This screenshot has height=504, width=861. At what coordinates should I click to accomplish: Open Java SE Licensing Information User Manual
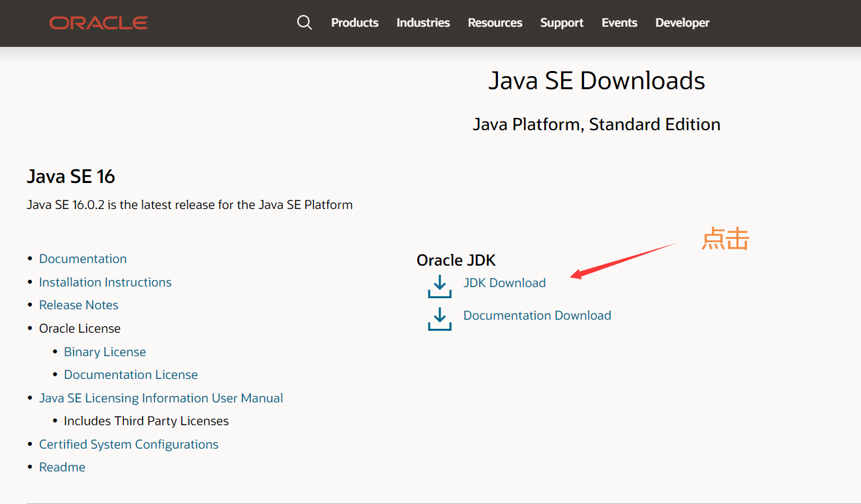161,398
